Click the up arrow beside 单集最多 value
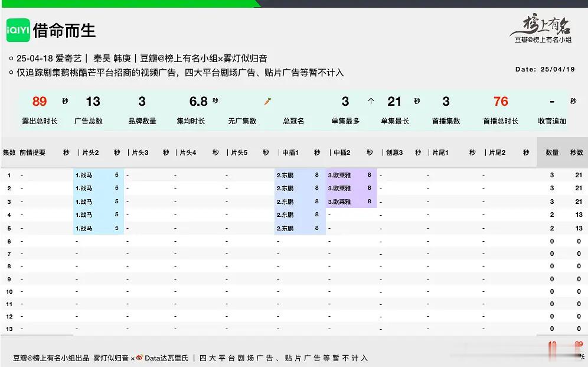Image resolution: width=588 pixels, height=367 pixels. 371,101
